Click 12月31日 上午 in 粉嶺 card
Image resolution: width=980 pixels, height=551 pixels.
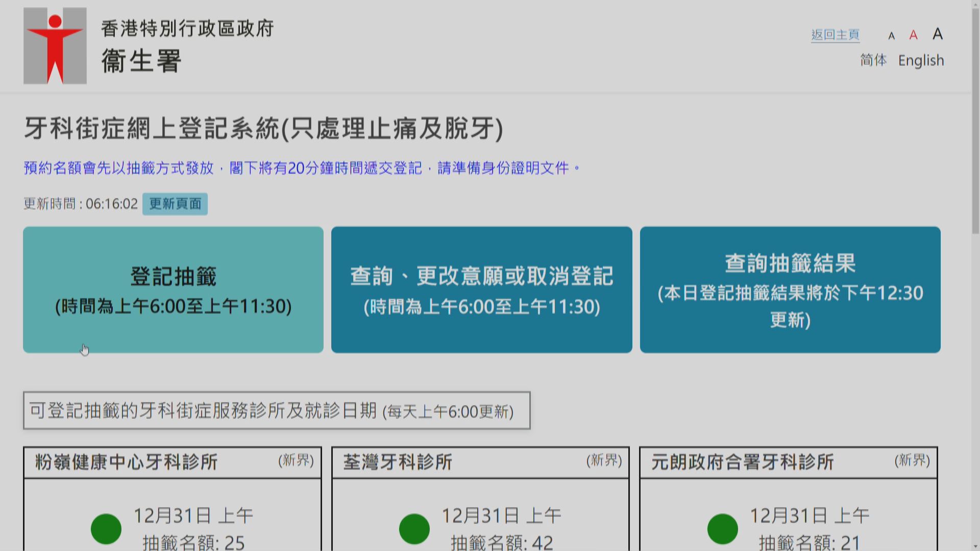click(x=193, y=516)
